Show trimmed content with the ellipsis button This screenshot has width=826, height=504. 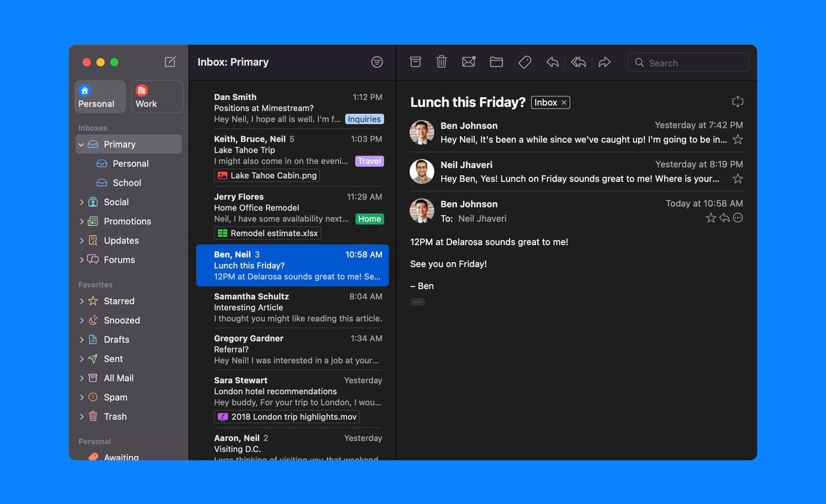click(417, 302)
